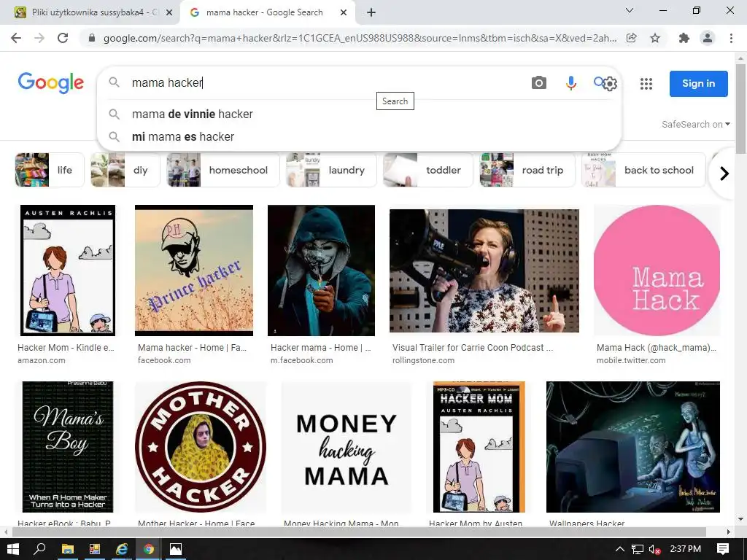Share this page icon in address bar
747x560 pixels.
631,38
